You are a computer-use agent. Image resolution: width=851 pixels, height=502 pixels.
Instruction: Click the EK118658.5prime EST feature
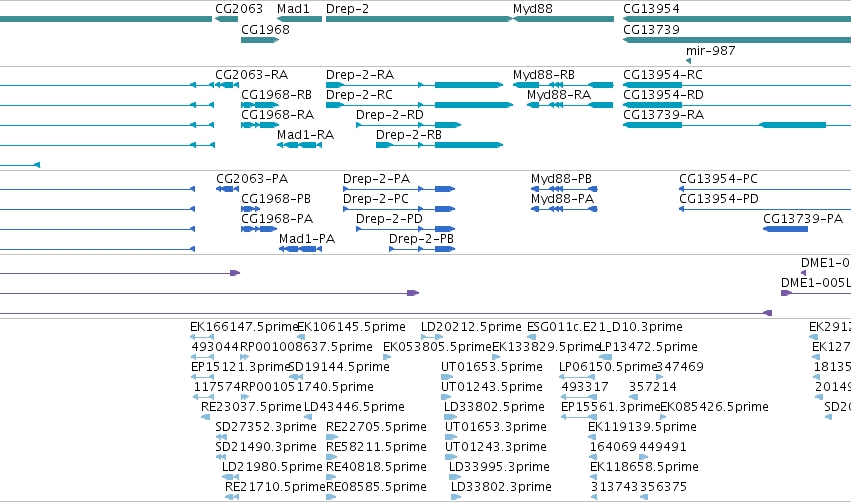click(594, 477)
